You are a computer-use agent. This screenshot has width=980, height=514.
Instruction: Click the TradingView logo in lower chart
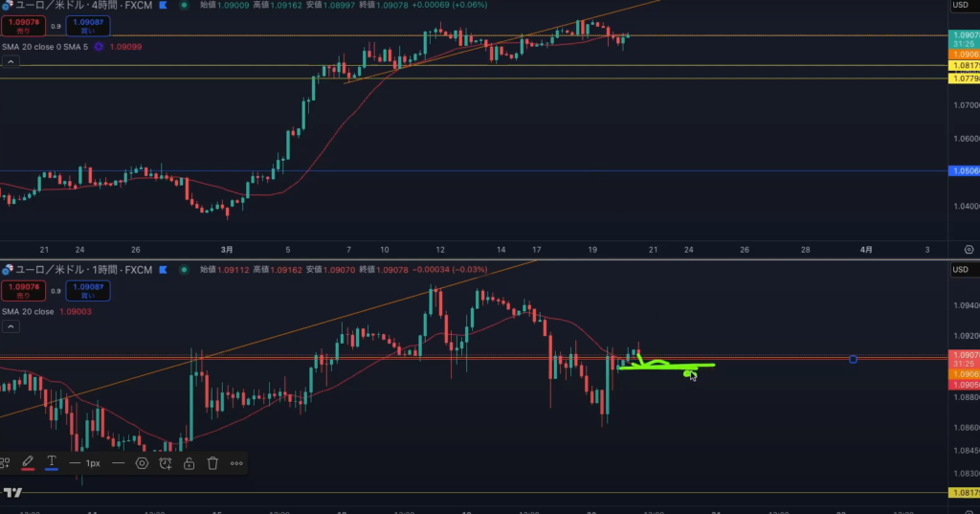(12, 493)
